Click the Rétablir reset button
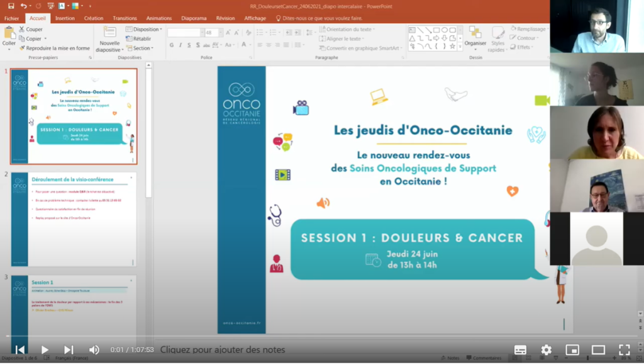644x364 pixels. tap(139, 38)
